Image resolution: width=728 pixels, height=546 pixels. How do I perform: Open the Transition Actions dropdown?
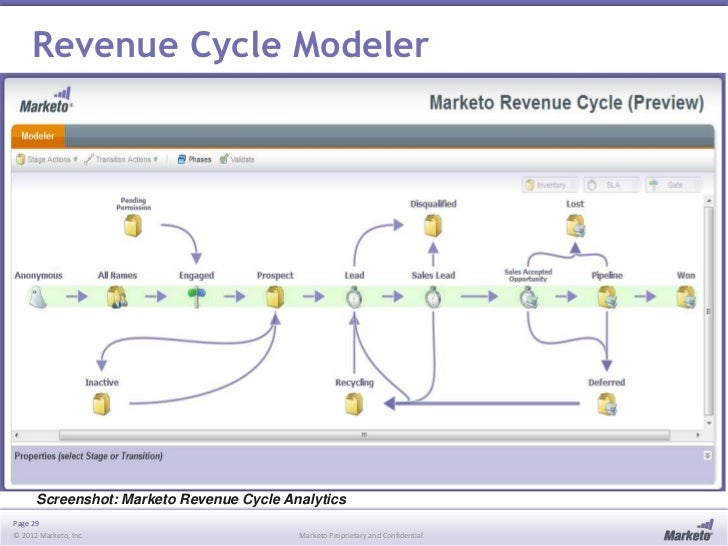(x=121, y=159)
